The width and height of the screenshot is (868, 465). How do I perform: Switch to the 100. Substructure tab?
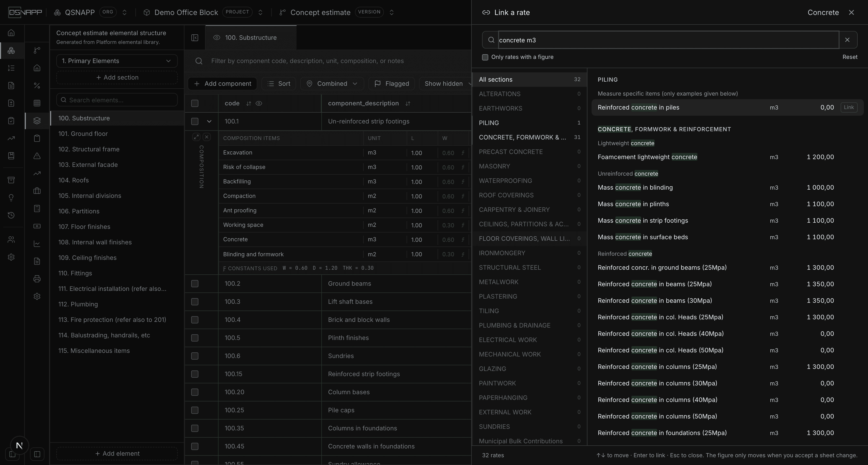(x=251, y=38)
